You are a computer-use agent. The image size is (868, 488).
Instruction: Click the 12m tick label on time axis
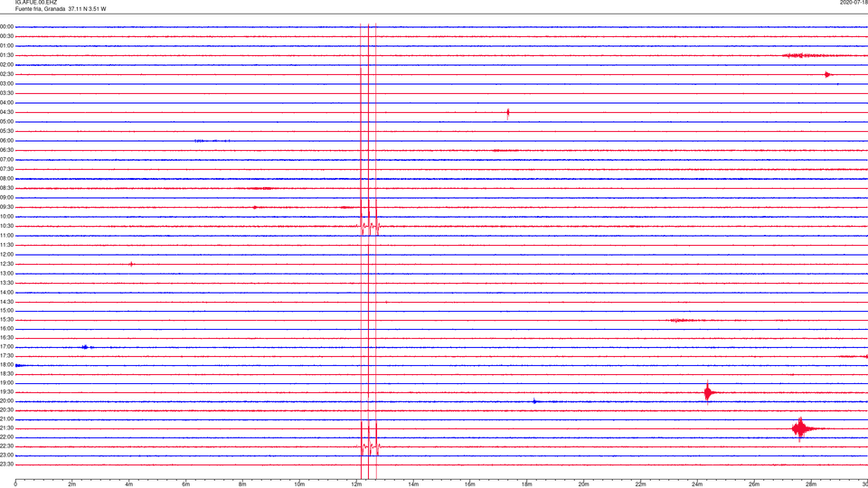coord(356,484)
